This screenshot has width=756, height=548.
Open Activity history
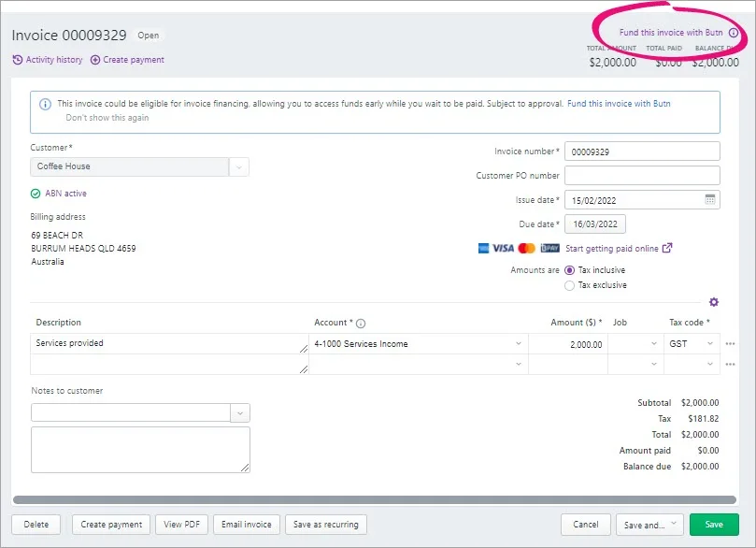point(47,59)
